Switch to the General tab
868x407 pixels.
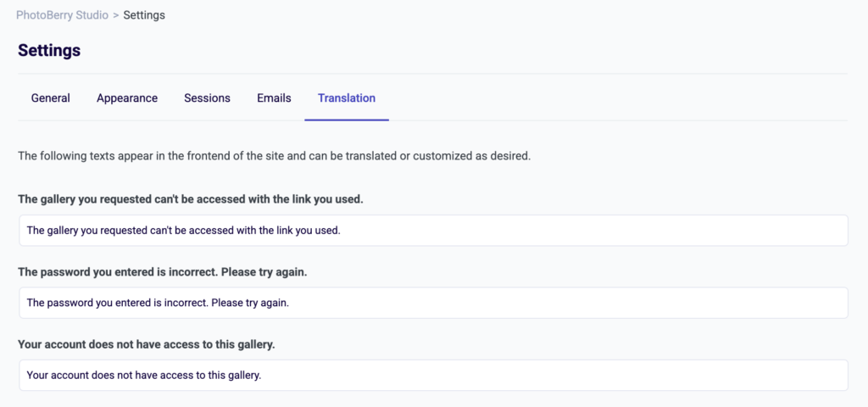[x=50, y=98]
